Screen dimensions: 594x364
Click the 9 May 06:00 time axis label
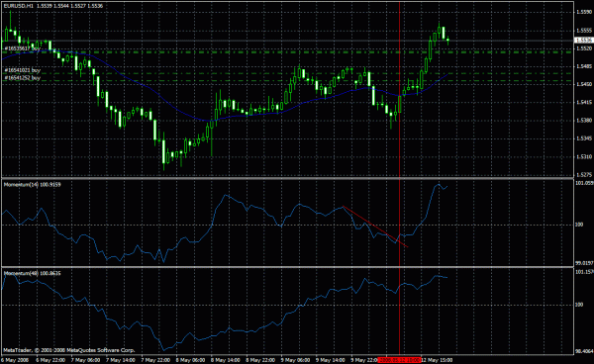pos(295,360)
